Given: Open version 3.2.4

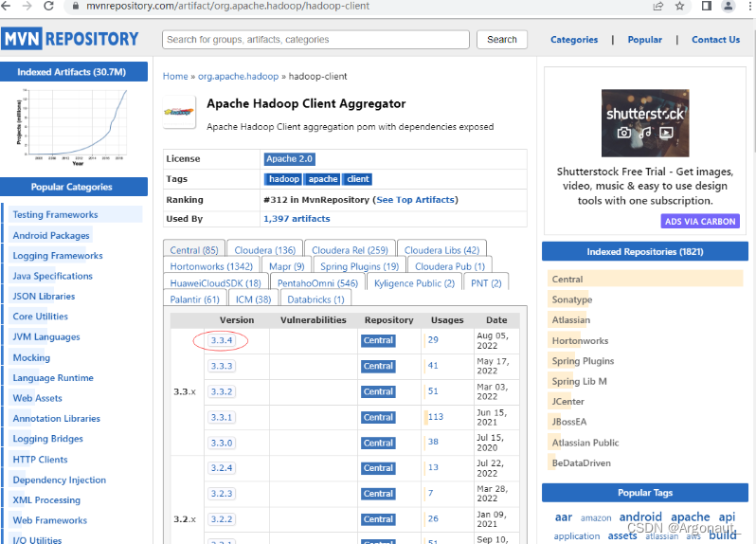Looking at the screenshot, I should point(222,468).
